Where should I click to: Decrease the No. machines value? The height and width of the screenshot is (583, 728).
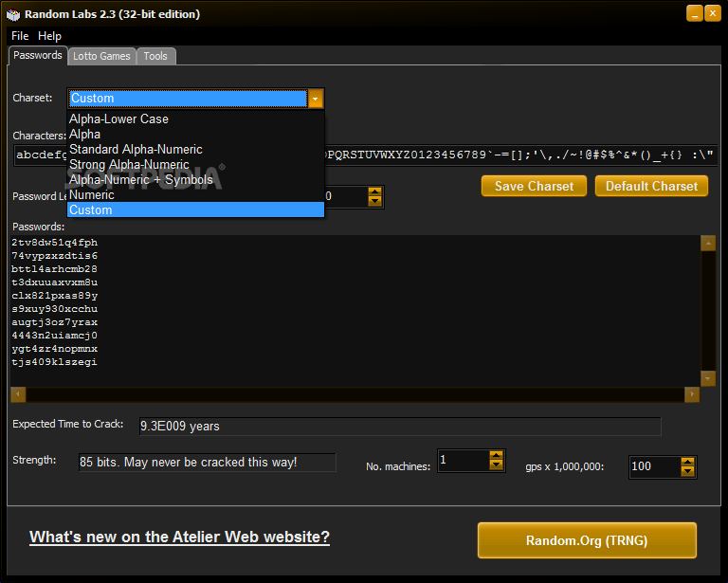[497, 465]
